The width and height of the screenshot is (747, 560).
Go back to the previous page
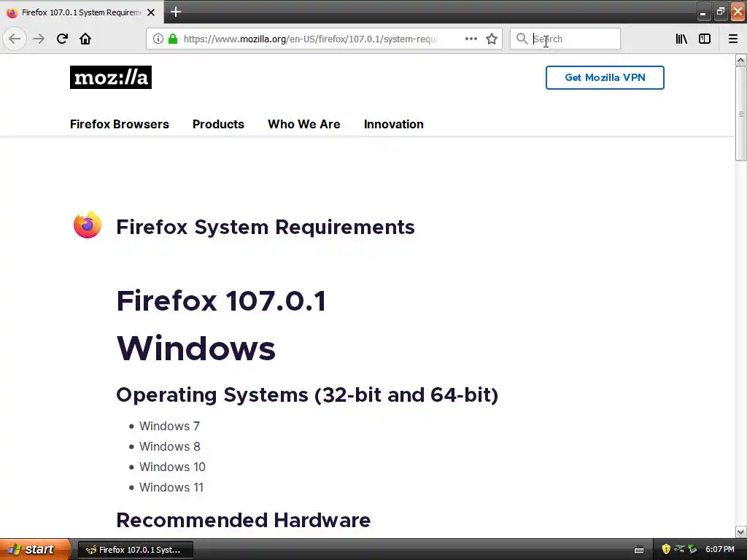pyautogui.click(x=15, y=39)
